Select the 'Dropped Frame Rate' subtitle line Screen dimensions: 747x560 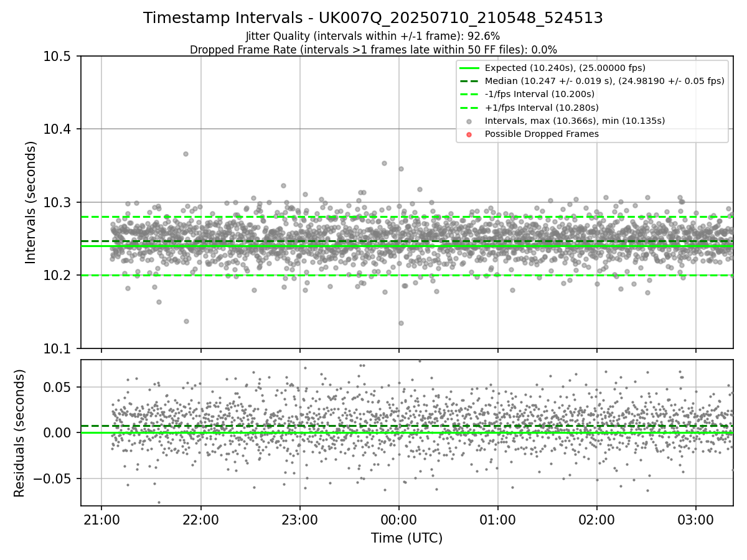click(373, 49)
